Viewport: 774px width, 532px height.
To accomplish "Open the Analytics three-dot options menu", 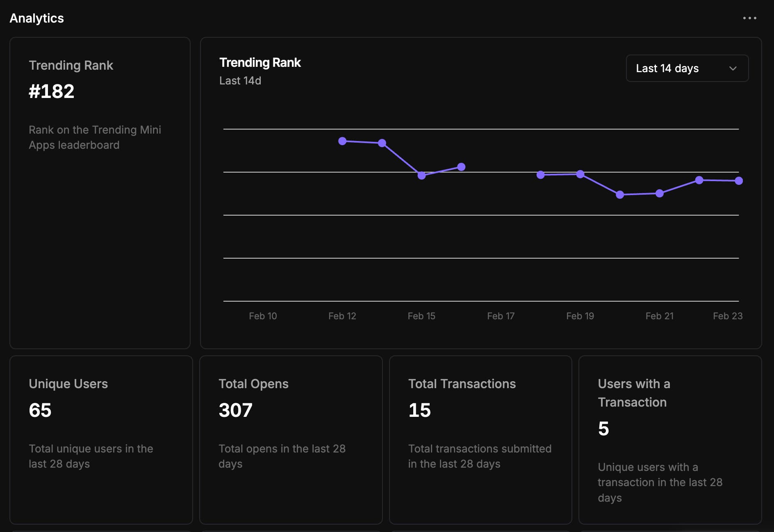I will pos(749,18).
